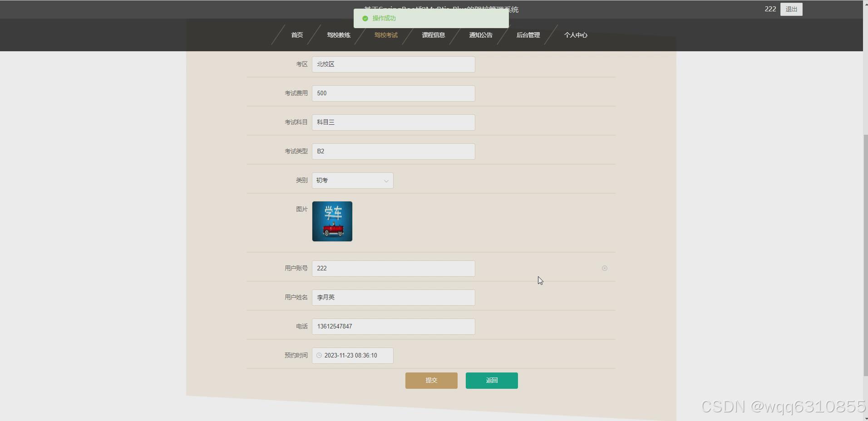Image resolution: width=868 pixels, height=421 pixels.
Task: Click the small circle-x icon beside 用户账号 row
Action: (605, 268)
